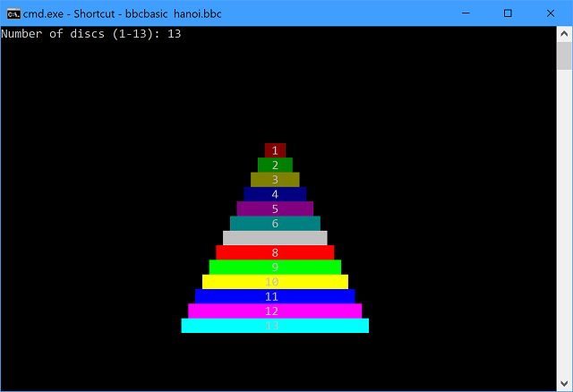Select the navy blue disc labeled 4
The height and width of the screenshot is (392, 573).
pyautogui.click(x=275, y=194)
